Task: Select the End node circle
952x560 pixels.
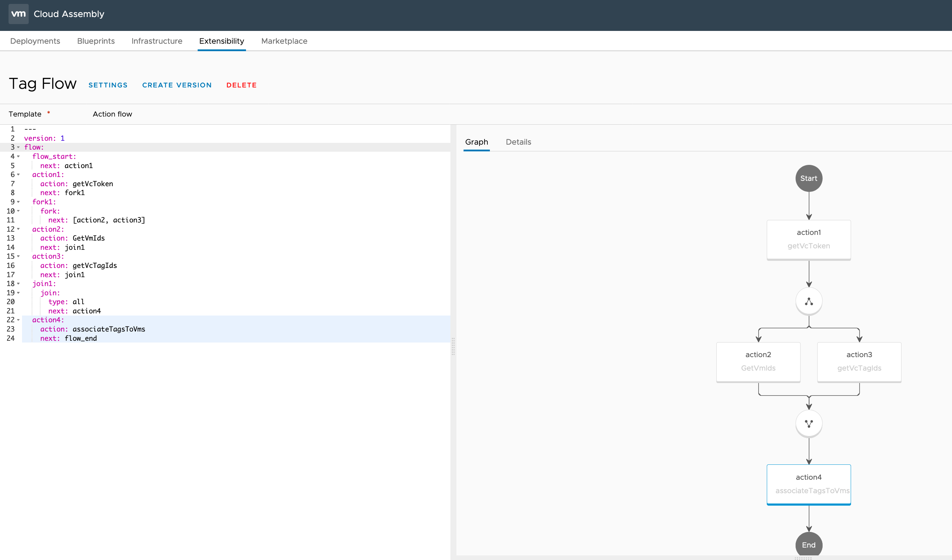Action: (808, 544)
